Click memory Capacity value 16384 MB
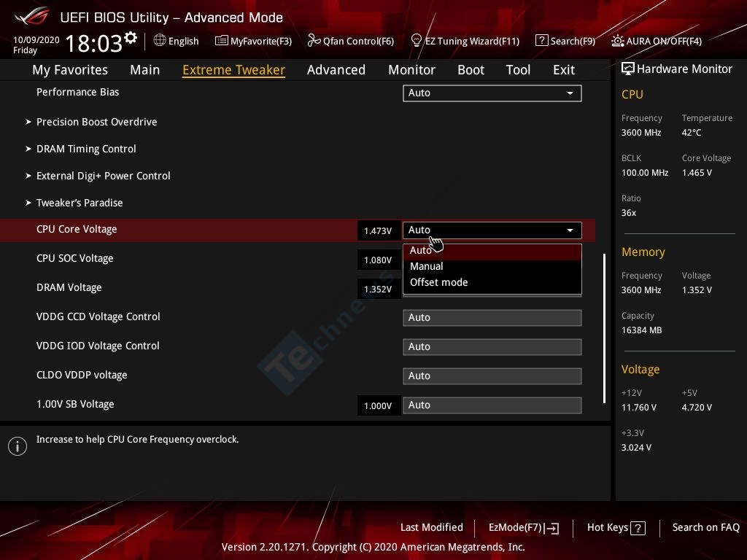This screenshot has height=560, width=747. click(x=642, y=330)
